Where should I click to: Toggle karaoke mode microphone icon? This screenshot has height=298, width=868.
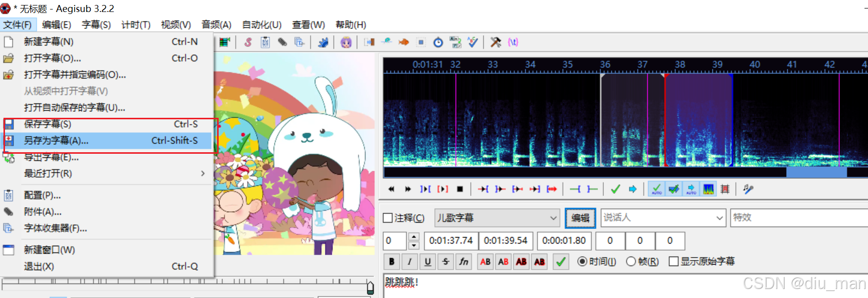[748, 189]
